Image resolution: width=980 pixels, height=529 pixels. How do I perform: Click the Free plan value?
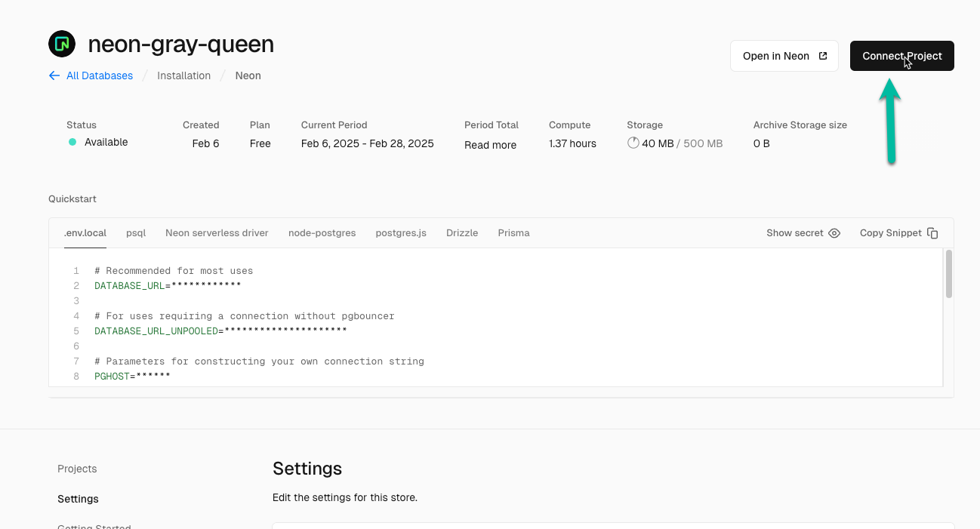click(x=260, y=143)
